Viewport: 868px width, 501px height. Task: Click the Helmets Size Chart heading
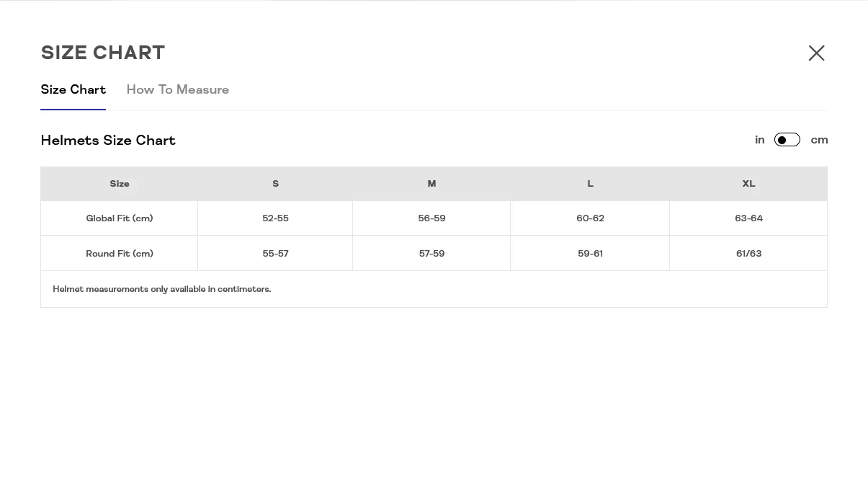click(108, 141)
